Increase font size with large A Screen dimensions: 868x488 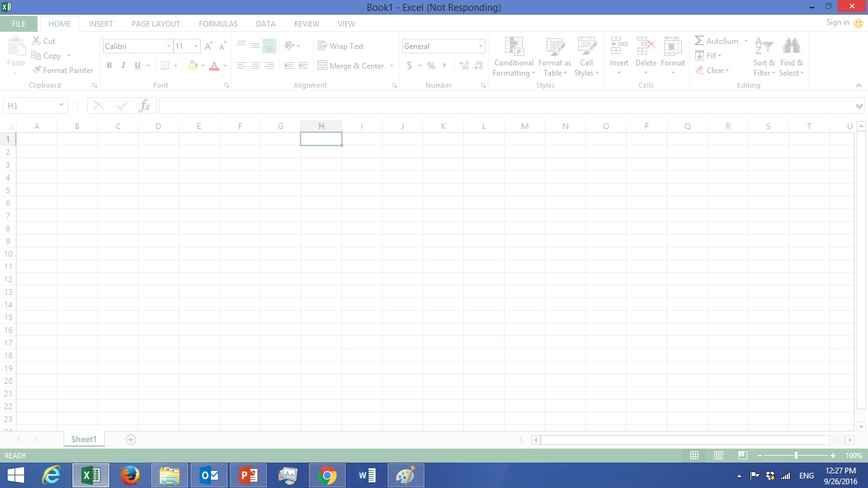208,46
